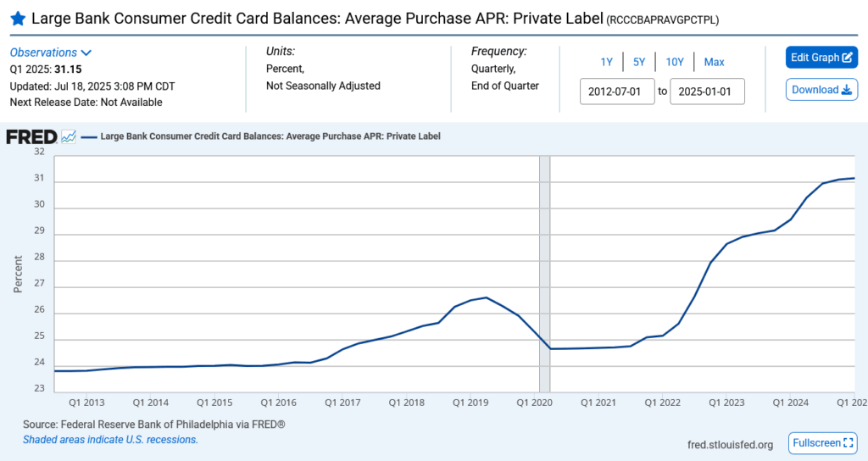Click the Edit Graph pencil icon

pyautogui.click(x=847, y=58)
